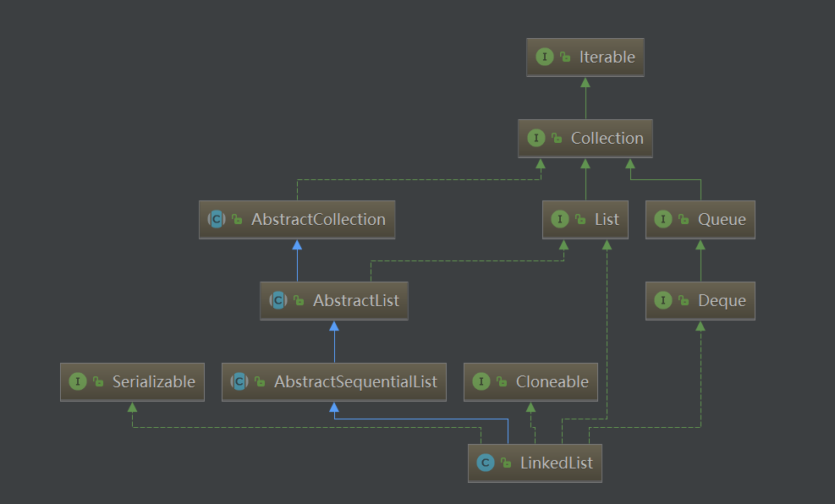
Task: Click the class icon on LinkedList node
Action: pos(485,463)
